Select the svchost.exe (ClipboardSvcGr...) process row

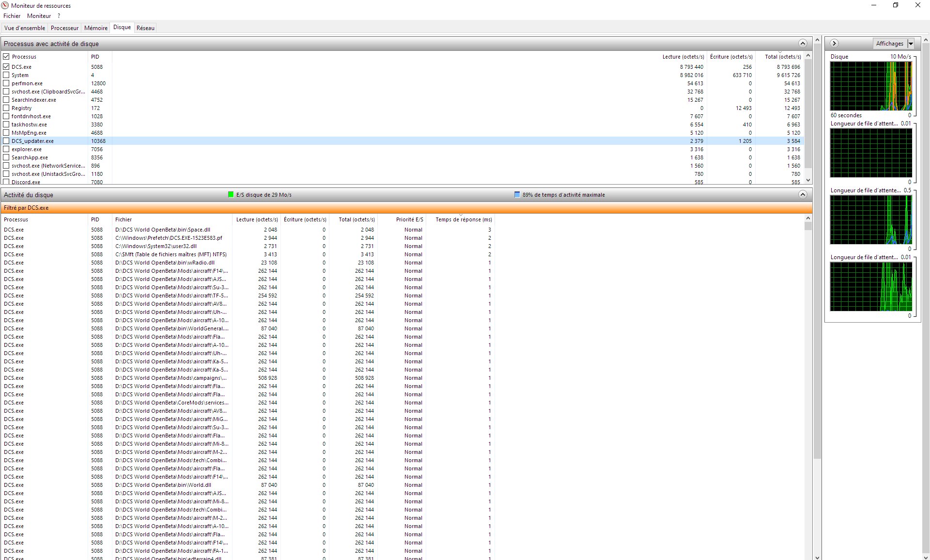[402, 92]
